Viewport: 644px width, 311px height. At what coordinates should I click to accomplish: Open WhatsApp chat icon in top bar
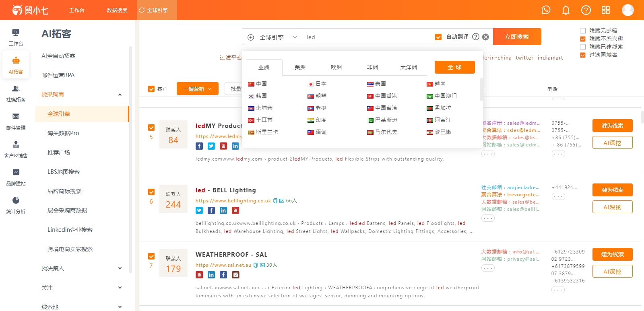(546, 10)
